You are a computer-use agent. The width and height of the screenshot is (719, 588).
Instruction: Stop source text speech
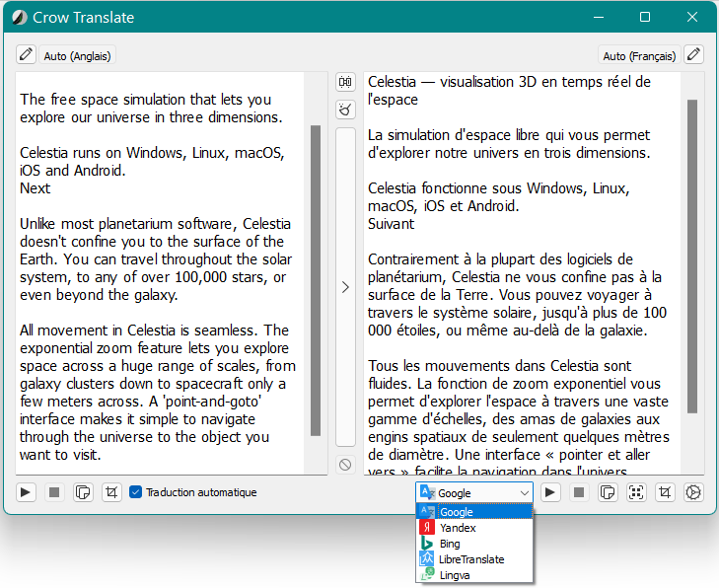point(54,492)
